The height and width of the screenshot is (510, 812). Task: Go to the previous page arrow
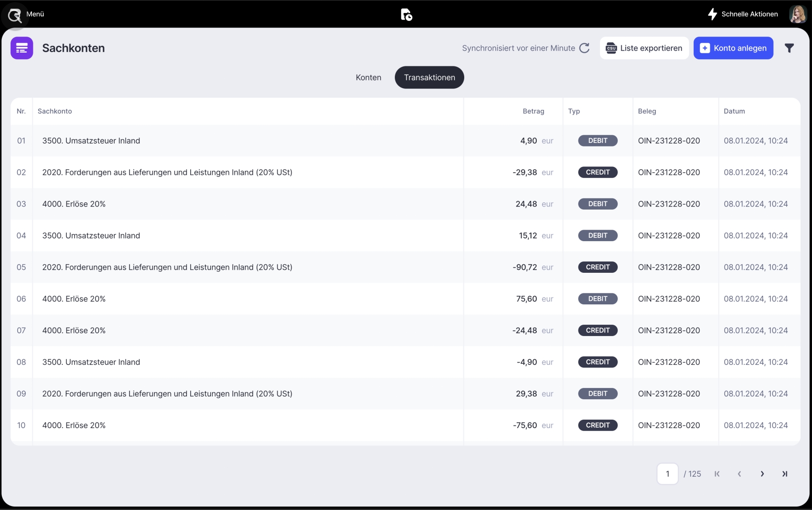click(740, 474)
